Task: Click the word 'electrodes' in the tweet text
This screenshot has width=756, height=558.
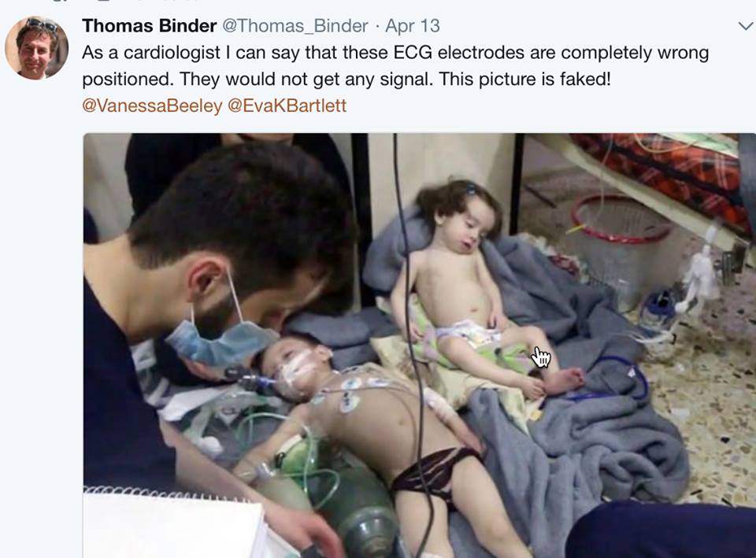Action: click(480, 53)
